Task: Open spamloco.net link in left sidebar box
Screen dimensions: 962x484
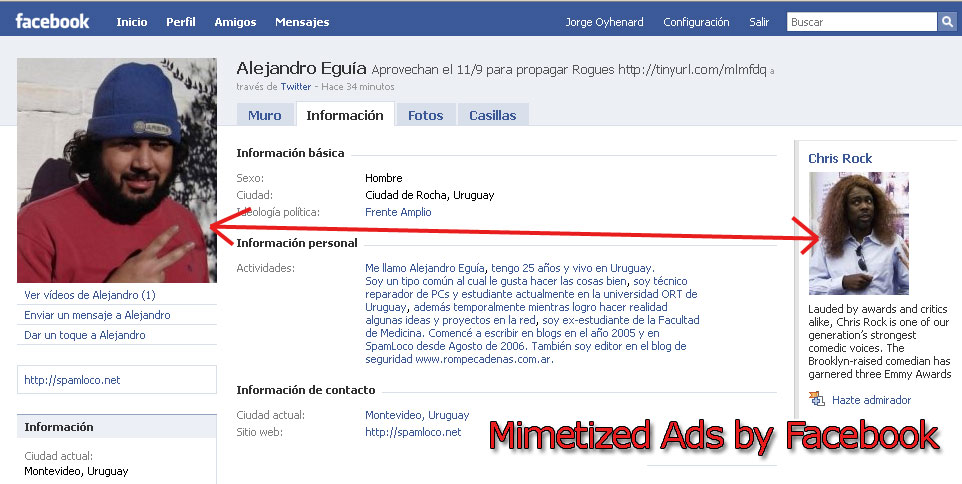Action: pos(72,380)
